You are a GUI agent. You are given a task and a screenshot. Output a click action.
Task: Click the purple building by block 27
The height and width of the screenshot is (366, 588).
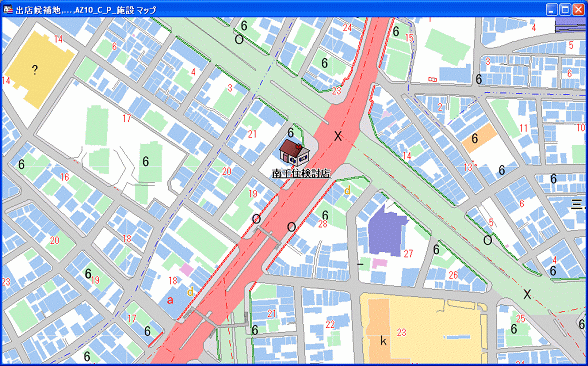click(x=388, y=229)
